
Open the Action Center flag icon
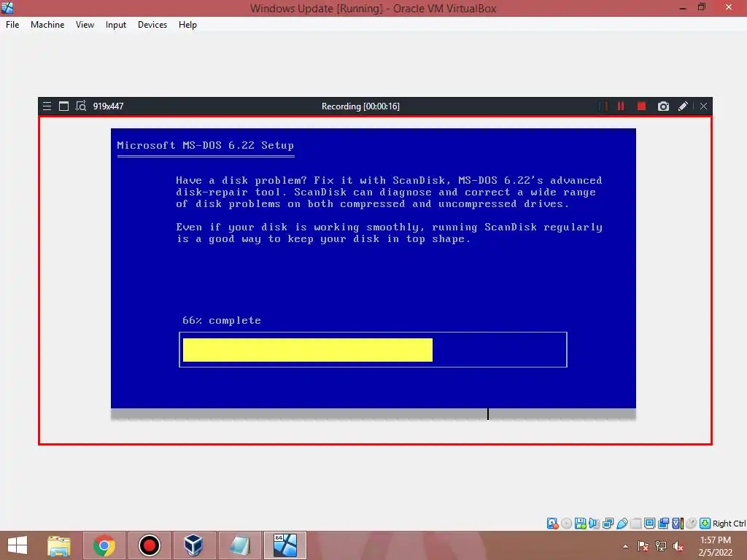tap(643, 546)
